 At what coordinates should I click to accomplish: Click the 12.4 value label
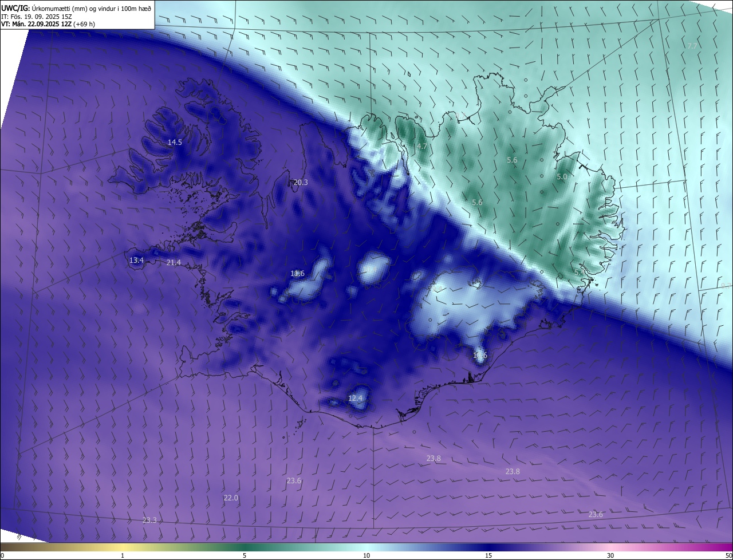356,398
